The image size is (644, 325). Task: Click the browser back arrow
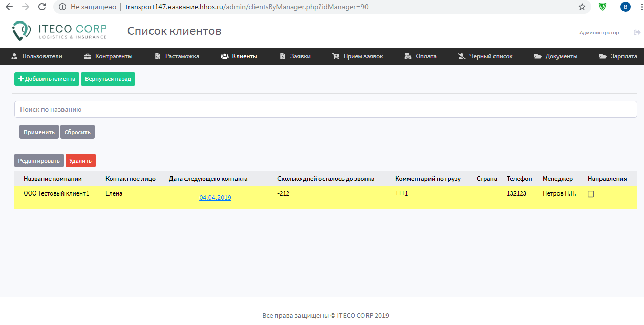point(9,7)
